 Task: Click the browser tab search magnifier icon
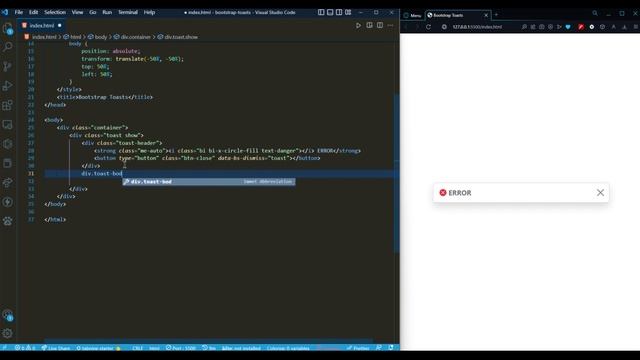click(595, 13)
